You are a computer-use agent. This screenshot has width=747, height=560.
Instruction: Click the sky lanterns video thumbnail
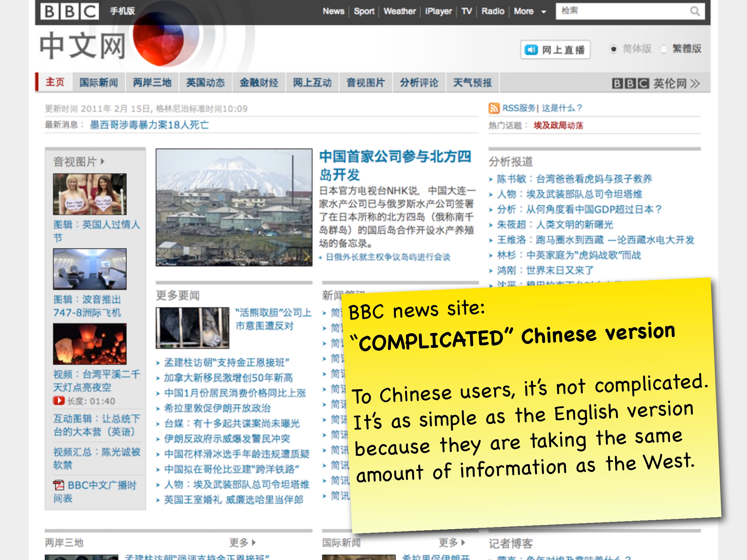pyautogui.click(x=90, y=344)
